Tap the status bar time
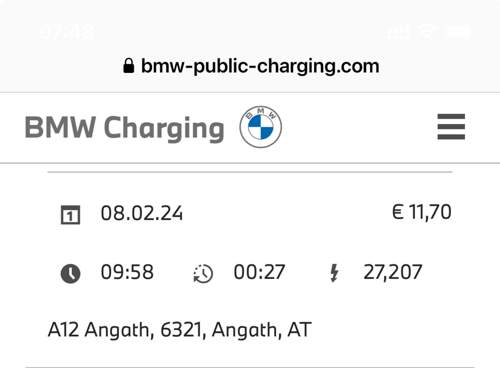The height and width of the screenshot is (368, 500). click(67, 32)
